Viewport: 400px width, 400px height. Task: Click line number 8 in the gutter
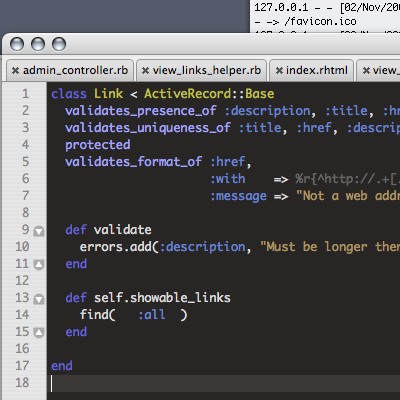pyautogui.click(x=26, y=213)
